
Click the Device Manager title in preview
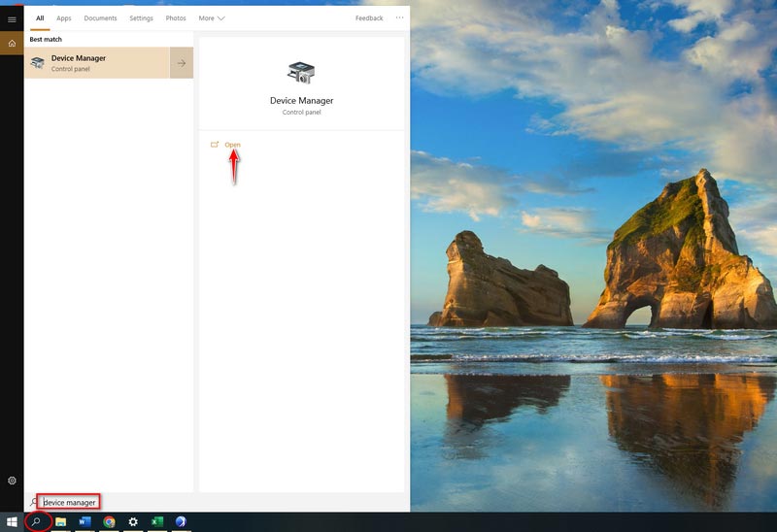[301, 101]
